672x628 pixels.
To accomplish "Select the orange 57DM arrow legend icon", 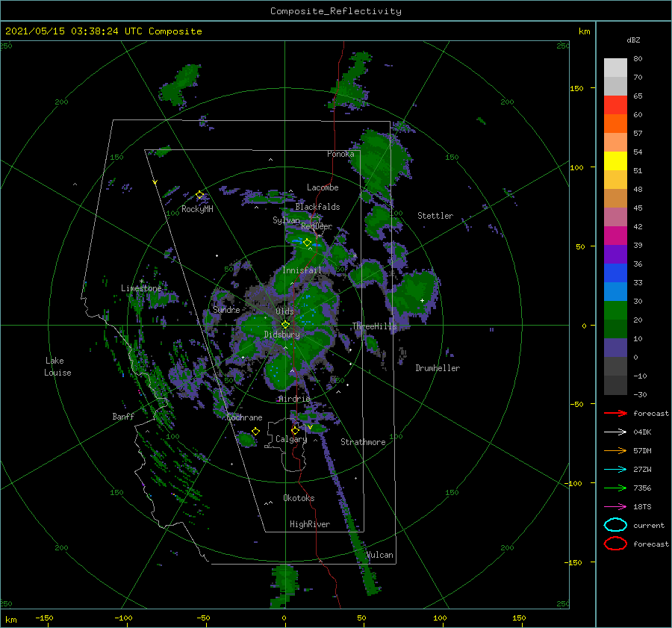I will [x=615, y=450].
